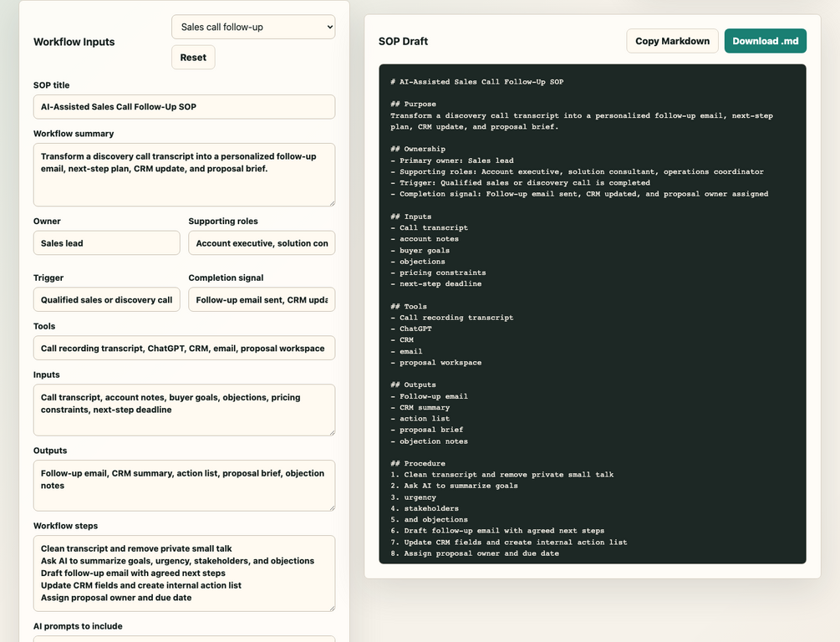The height and width of the screenshot is (642, 840).
Task: Click the Tools input field
Action: 184,348
